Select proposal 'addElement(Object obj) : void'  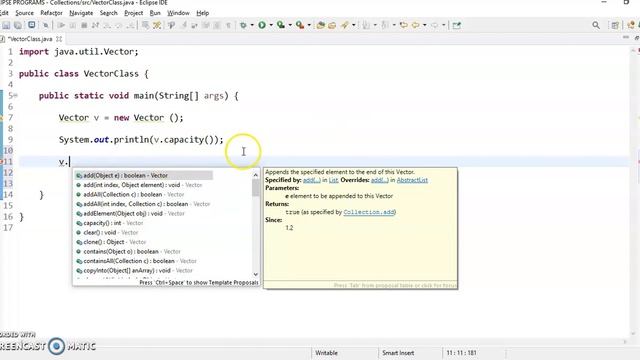(x=131, y=213)
